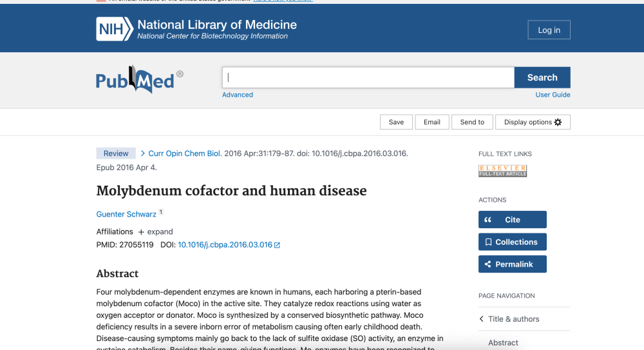The image size is (644, 350).
Task: Click the Cite action button
Action: [x=513, y=220]
